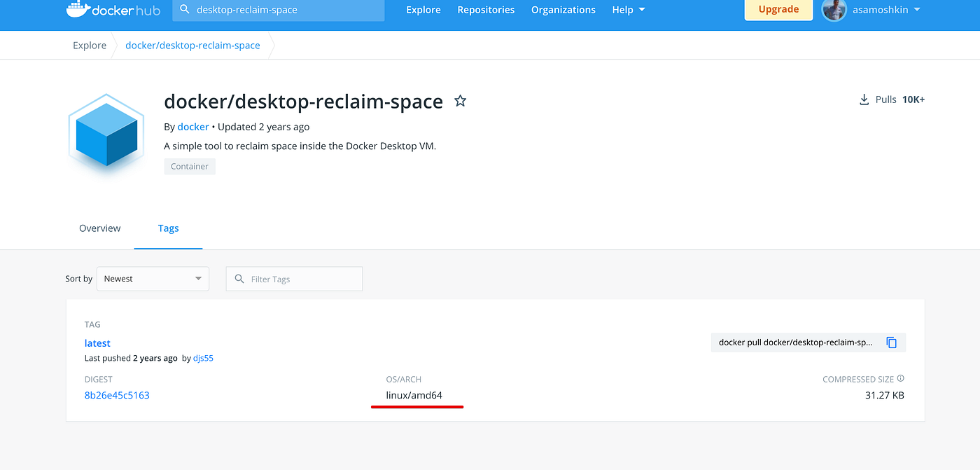This screenshot has width=980, height=470.
Task: Click the Explore breadcrumb link
Action: (x=90, y=46)
